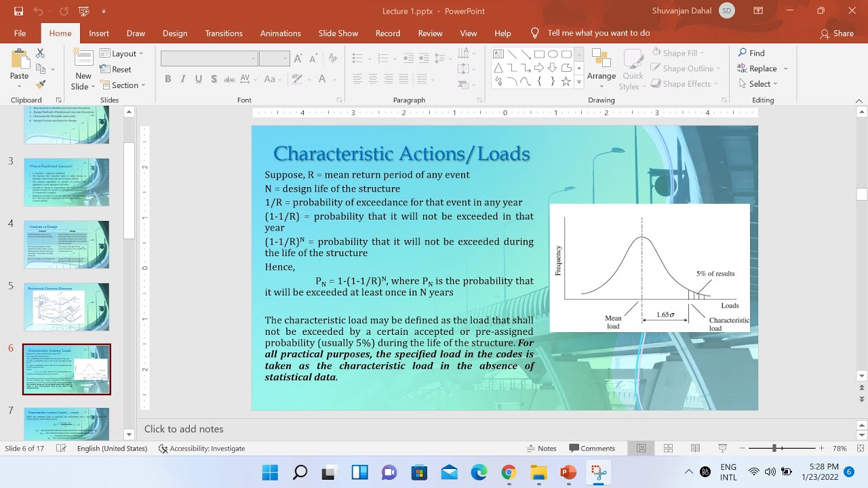The width and height of the screenshot is (868, 488).
Task: Click Accessibility: Investigate status entry
Action: pyautogui.click(x=201, y=448)
